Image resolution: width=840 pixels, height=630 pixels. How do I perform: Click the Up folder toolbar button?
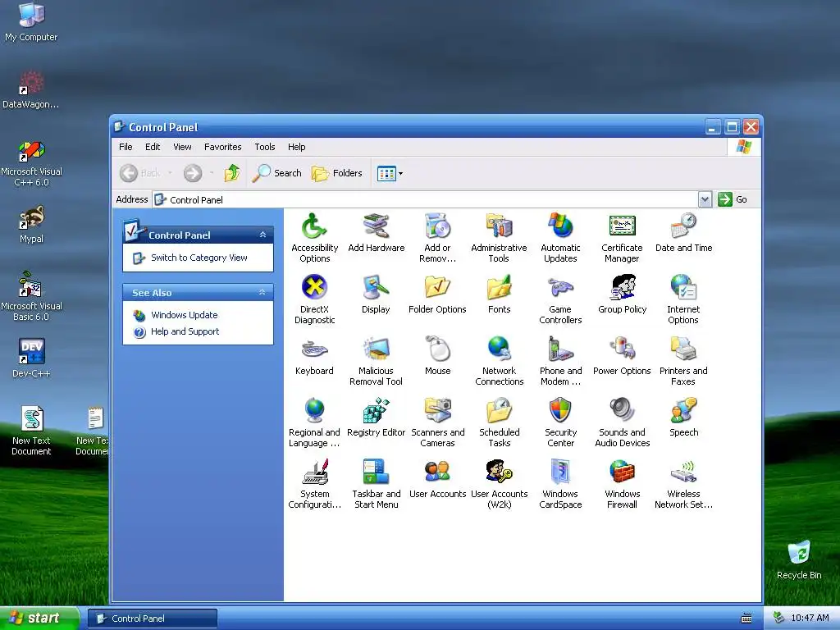click(232, 173)
